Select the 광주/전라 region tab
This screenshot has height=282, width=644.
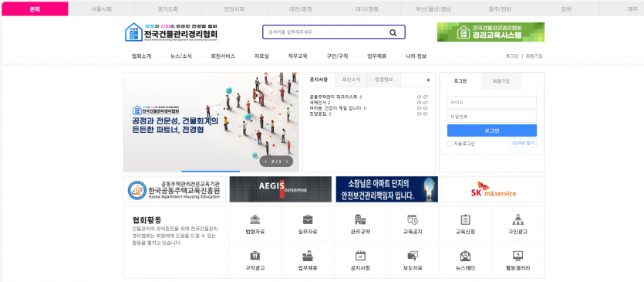(500, 8)
